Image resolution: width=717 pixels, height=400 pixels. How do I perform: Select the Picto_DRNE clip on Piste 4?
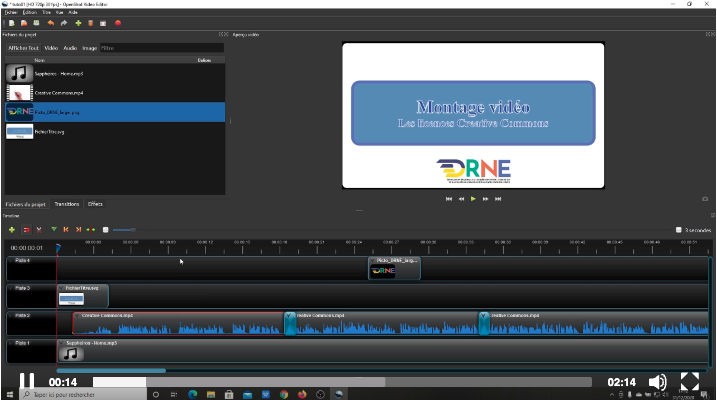tap(394, 268)
